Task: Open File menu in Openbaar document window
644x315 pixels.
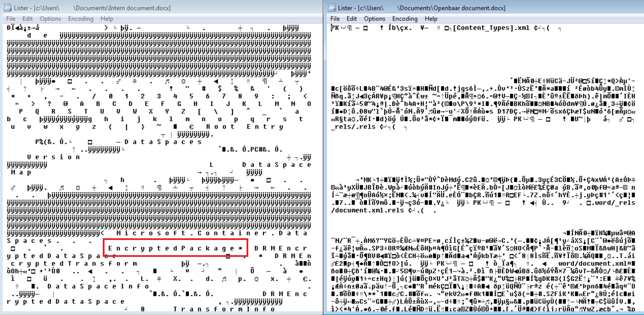Action: pos(335,19)
